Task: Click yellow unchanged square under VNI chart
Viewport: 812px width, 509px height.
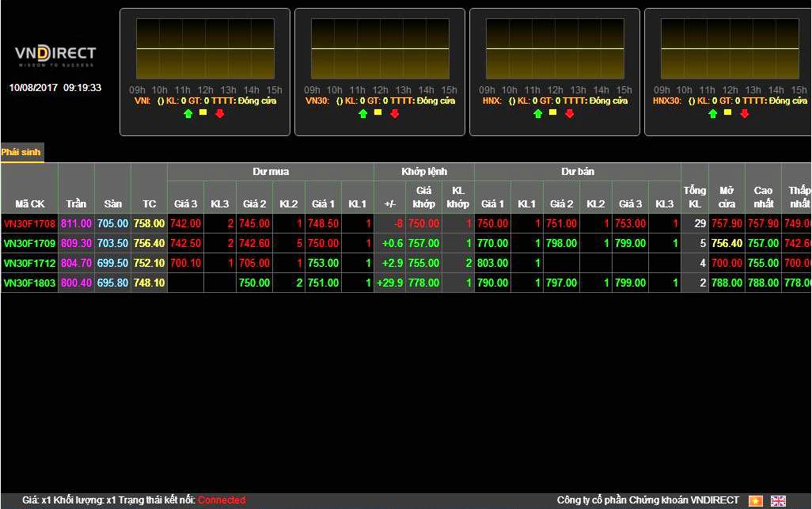Action: point(203,112)
